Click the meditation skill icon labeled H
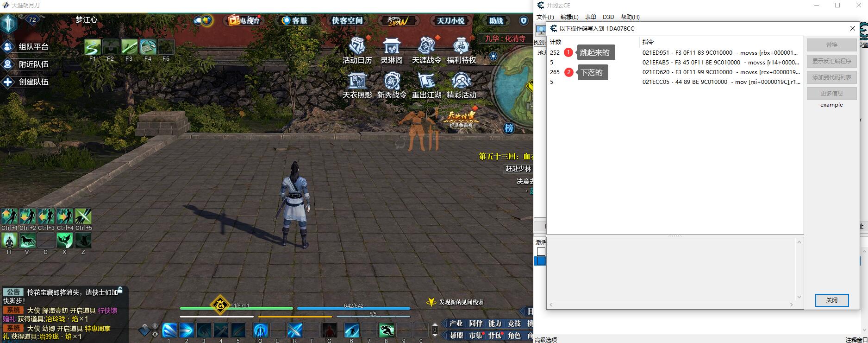The height and width of the screenshot is (343, 868). (9, 241)
